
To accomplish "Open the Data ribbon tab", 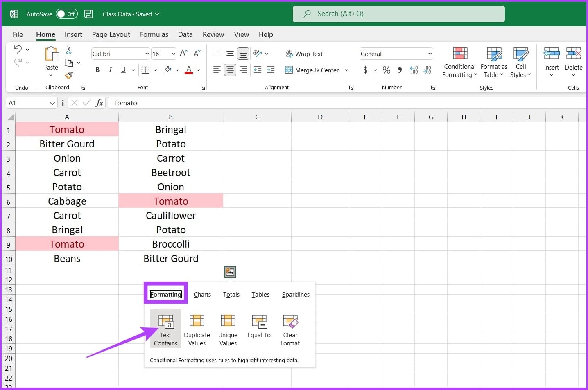I will click(185, 34).
